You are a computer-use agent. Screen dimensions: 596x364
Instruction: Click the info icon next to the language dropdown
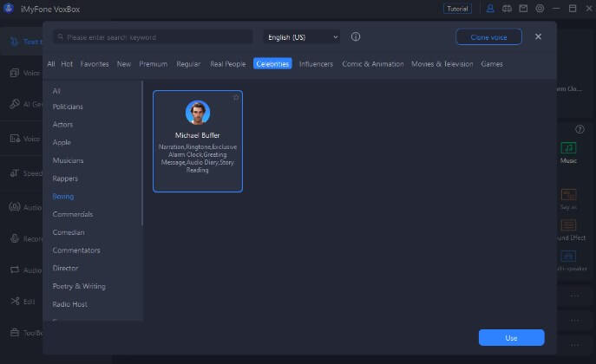pos(356,36)
